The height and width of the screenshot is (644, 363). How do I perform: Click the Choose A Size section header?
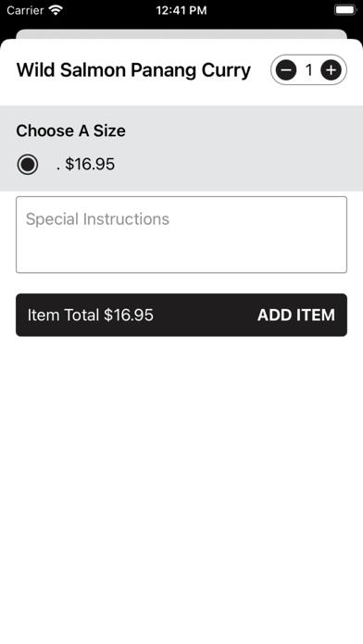(70, 130)
